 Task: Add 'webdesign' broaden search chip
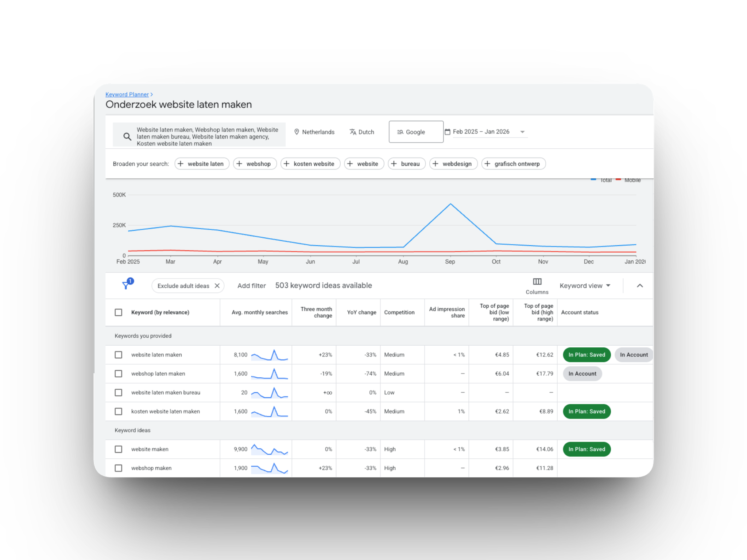point(453,164)
